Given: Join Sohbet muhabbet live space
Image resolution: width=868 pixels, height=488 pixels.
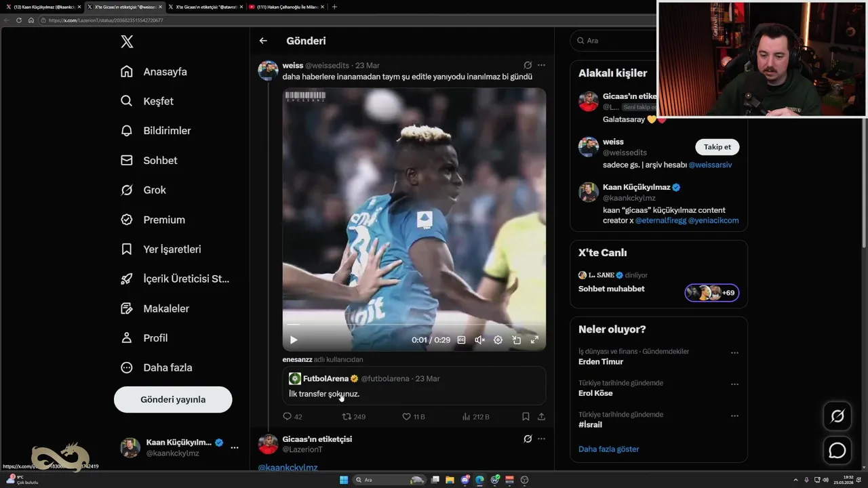Looking at the screenshot, I should [658, 283].
